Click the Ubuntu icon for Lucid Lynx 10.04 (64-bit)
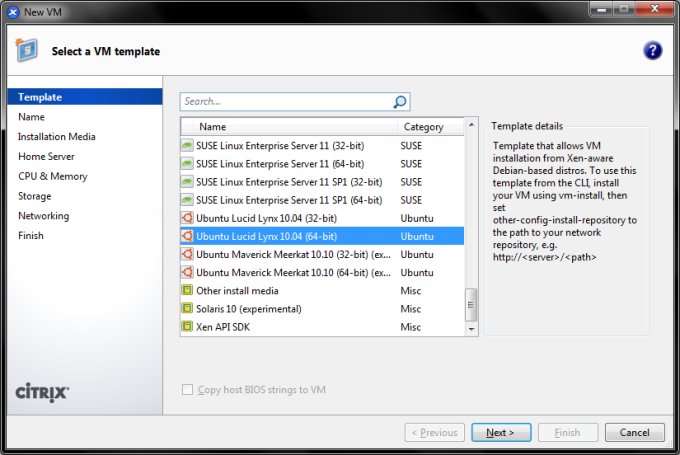Screen dimensions: 680x455 (187, 236)
